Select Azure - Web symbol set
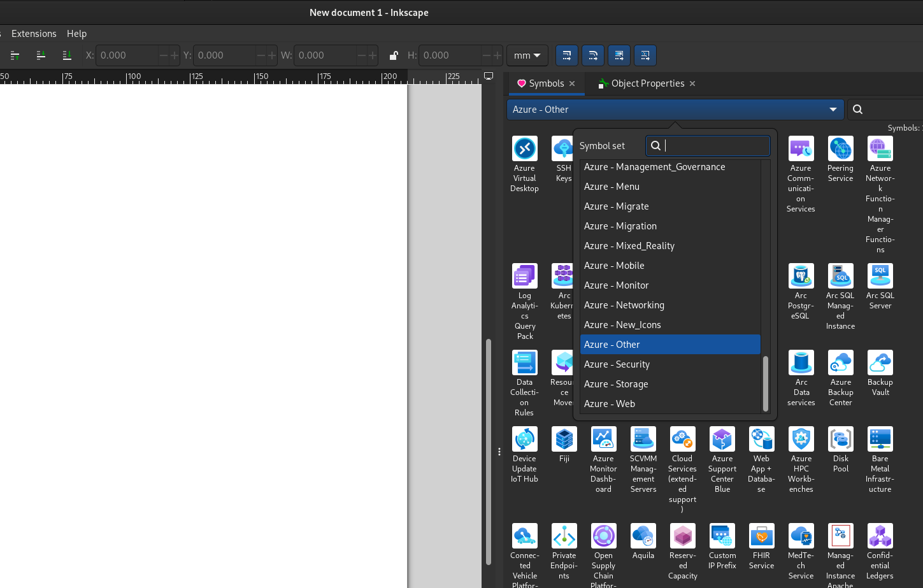 point(670,404)
